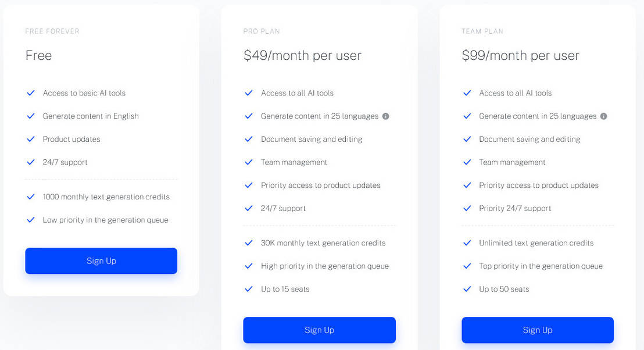Click the $49/month per user price text
644x350 pixels.
(x=303, y=55)
